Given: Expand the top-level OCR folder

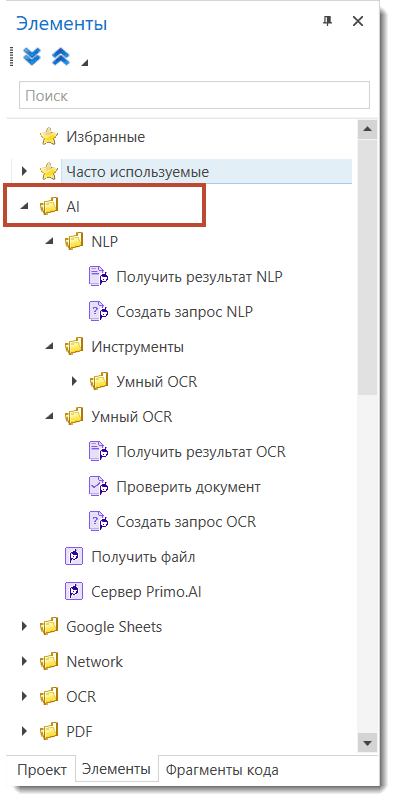Looking at the screenshot, I should (24, 696).
